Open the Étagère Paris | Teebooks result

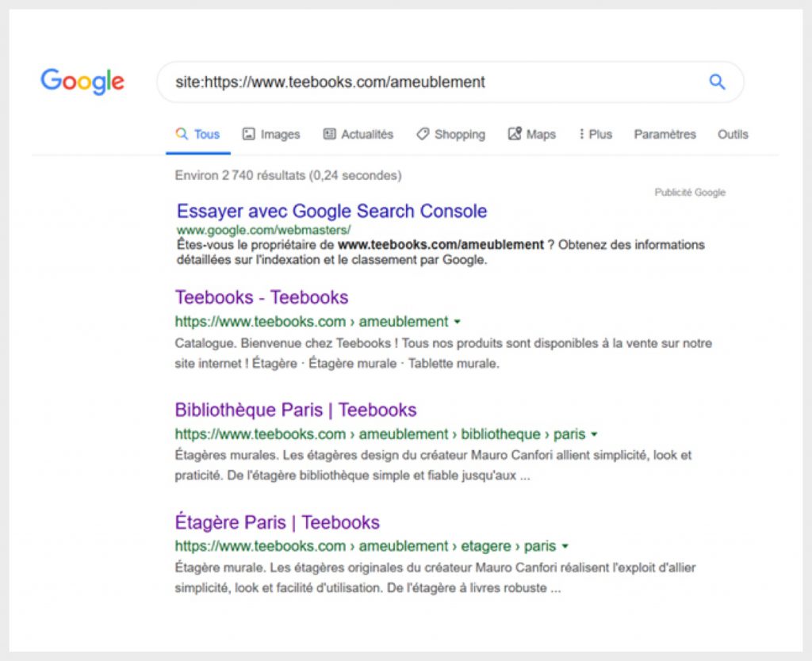click(277, 522)
